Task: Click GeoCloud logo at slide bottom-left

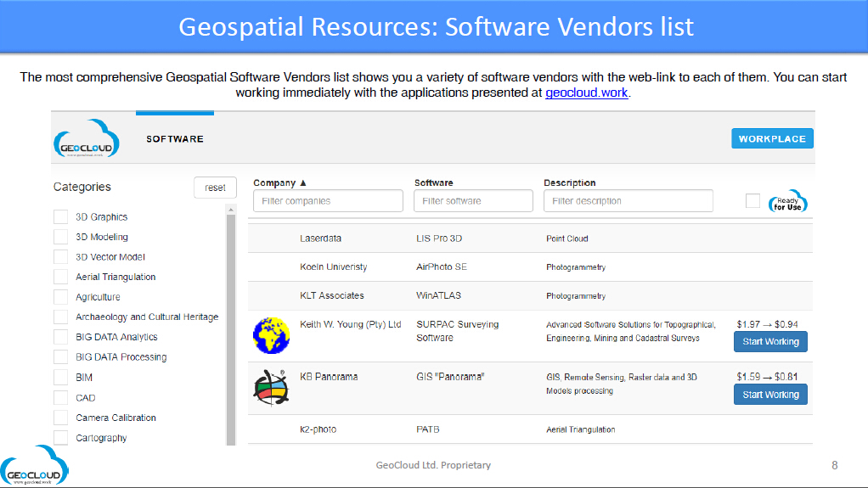Action: click(x=34, y=466)
